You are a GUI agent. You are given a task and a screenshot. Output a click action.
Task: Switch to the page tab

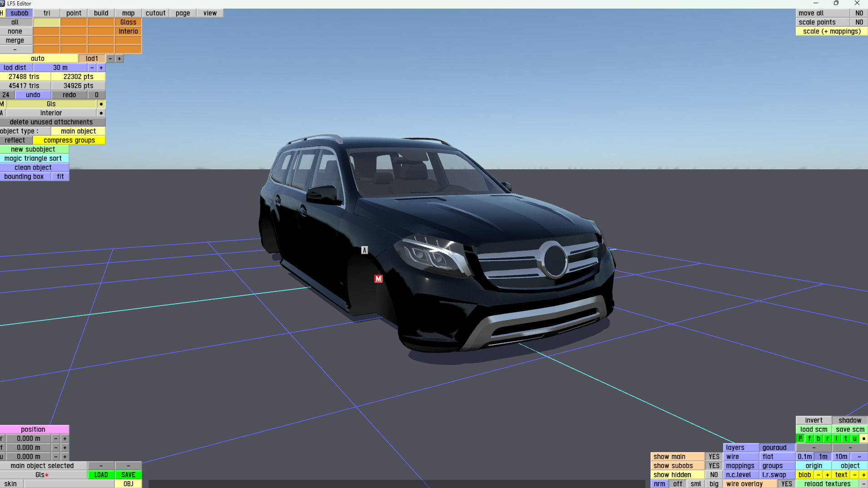point(183,13)
